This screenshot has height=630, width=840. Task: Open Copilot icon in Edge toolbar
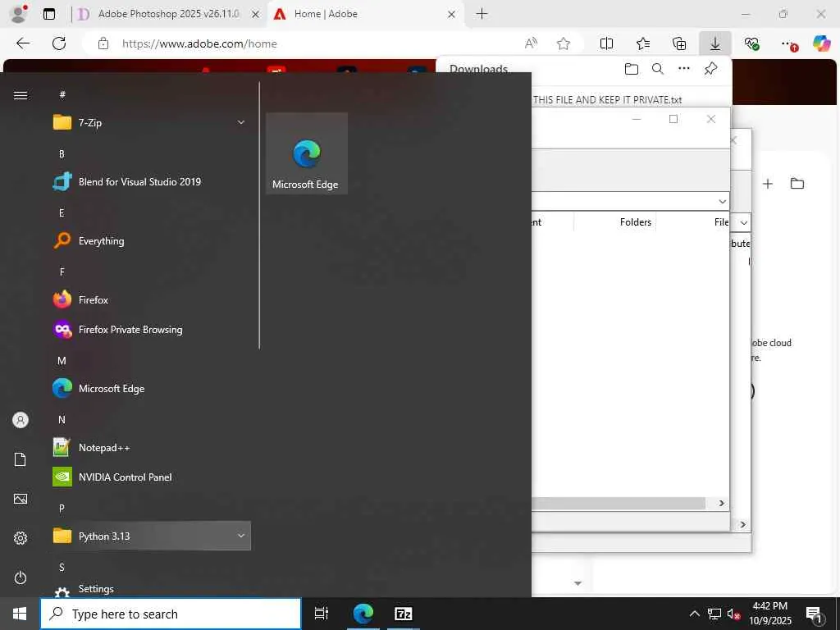click(821, 43)
